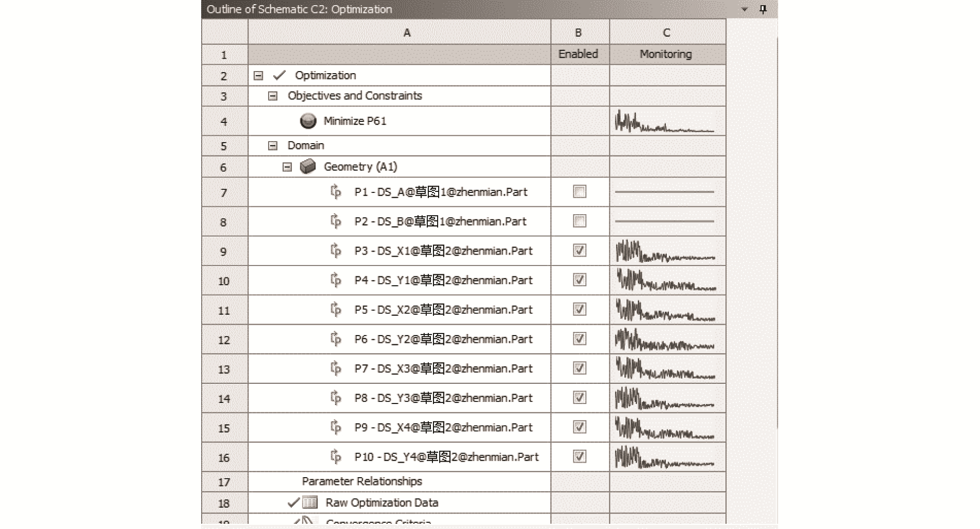Image resolution: width=980 pixels, height=529 pixels.
Task: Click the Monitoring column header
Action: click(666, 54)
